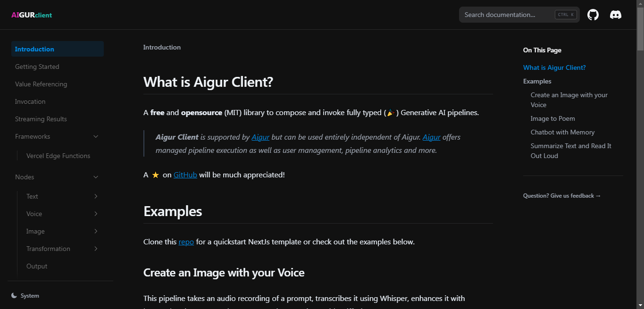
Task: Expand the Text nodes chevron
Action: point(96,196)
